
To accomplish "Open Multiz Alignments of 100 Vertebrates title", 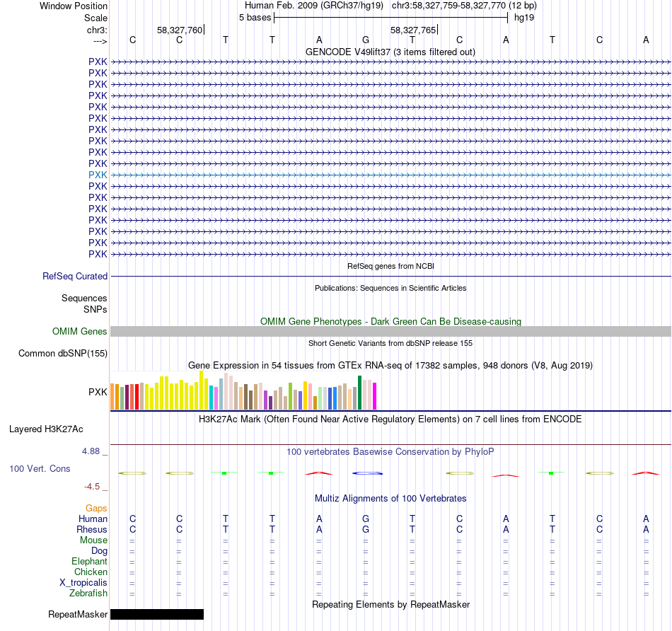I will click(390, 499).
